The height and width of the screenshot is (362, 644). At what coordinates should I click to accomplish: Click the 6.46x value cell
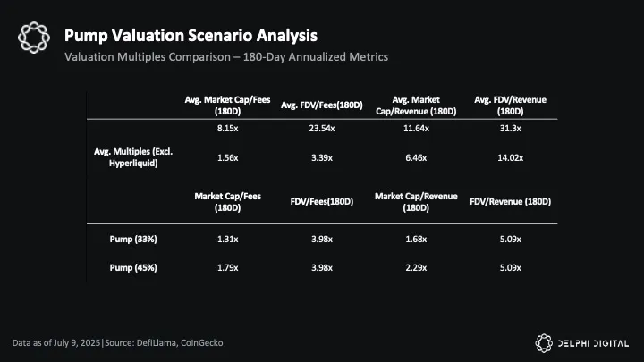(x=414, y=158)
